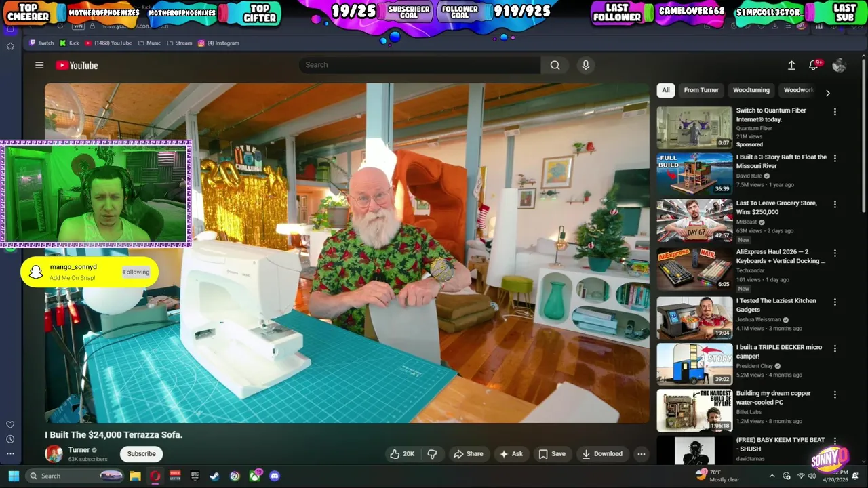The height and width of the screenshot is (488, 868).
Task: Open Windows notification bell in tray
Action: (x=856, y=476)
